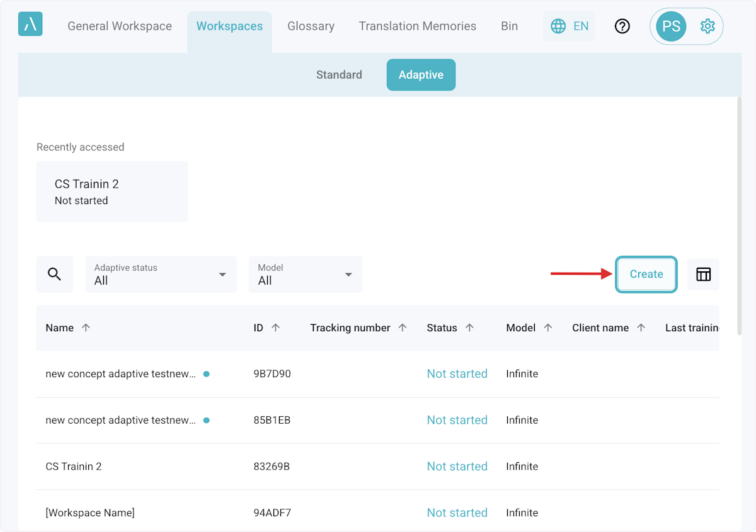Open the help question mark icon

click(622, 26)
